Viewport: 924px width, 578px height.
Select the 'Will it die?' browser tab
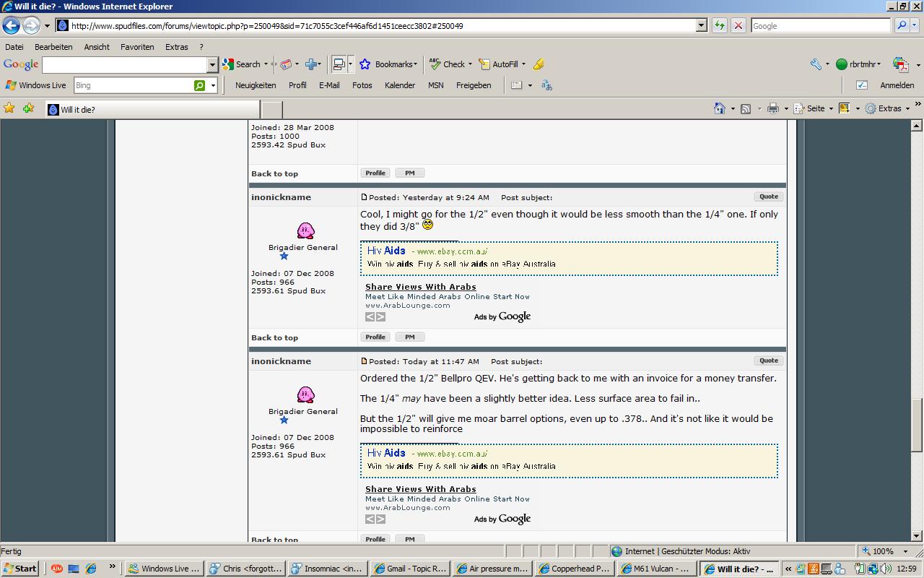[x=152, y=110]
